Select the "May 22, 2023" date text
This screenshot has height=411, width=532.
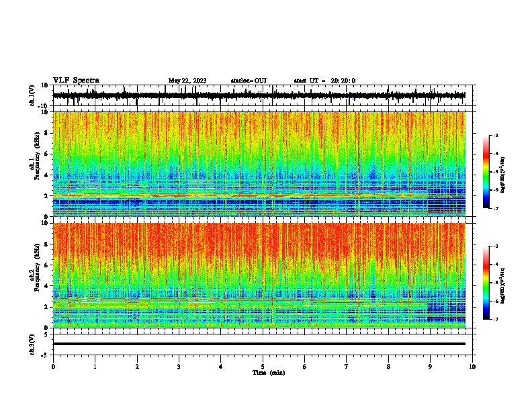point(187,81)
